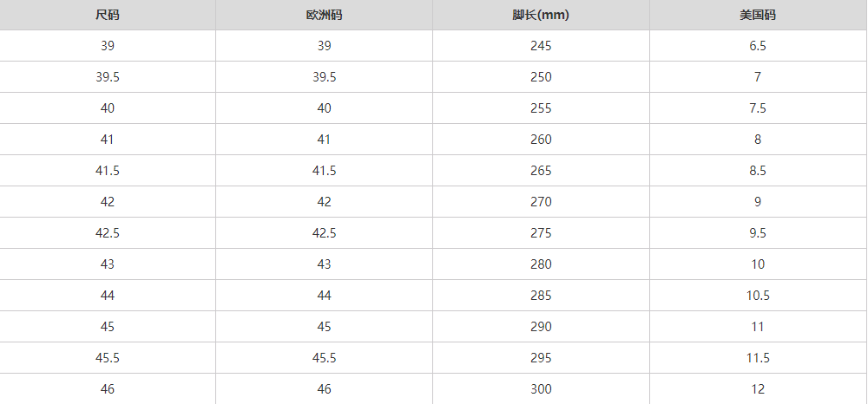The image size is (868, 404).
Task: Click the 欧洲码 column header
Action: click(x=324, y=15)
